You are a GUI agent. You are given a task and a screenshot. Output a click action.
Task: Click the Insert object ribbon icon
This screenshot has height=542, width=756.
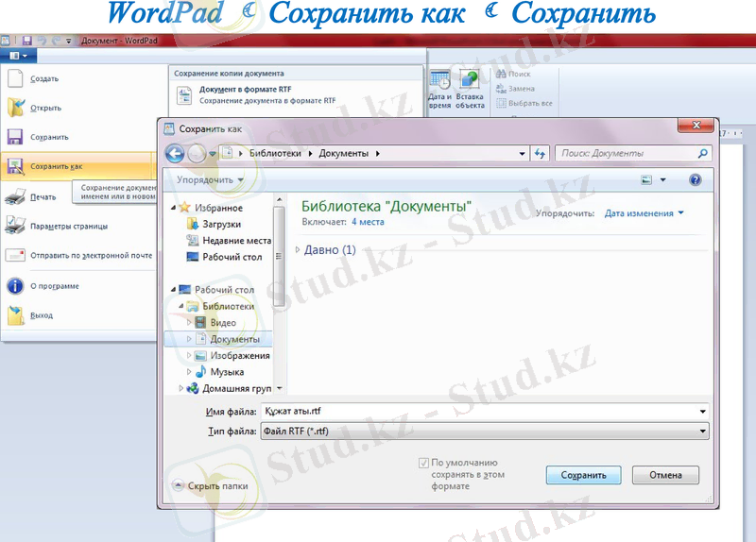pos(470,89)
